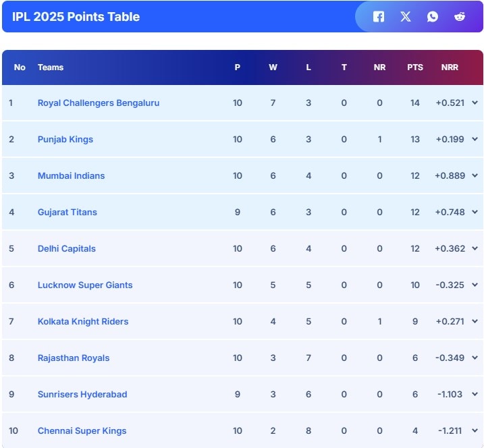This screenshot has width=484, height=448.
Task: Share the table on X (Twitter)
Action: 406,17
